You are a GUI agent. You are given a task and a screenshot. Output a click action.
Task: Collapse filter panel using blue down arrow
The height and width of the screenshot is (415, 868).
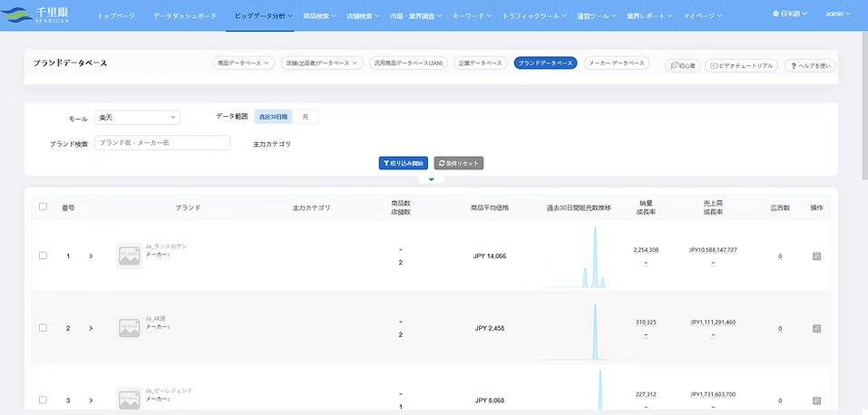(x=431, y=179)
